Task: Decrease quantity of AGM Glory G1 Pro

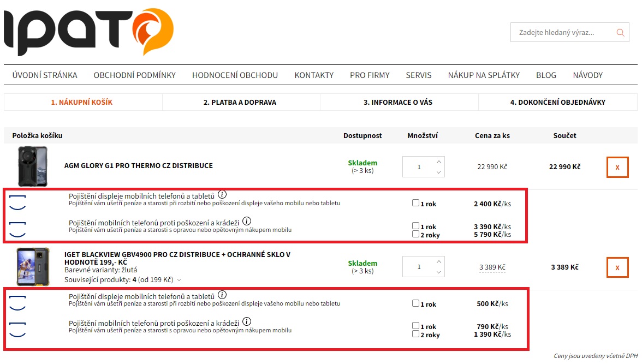Action: click(x=438, y=172)
